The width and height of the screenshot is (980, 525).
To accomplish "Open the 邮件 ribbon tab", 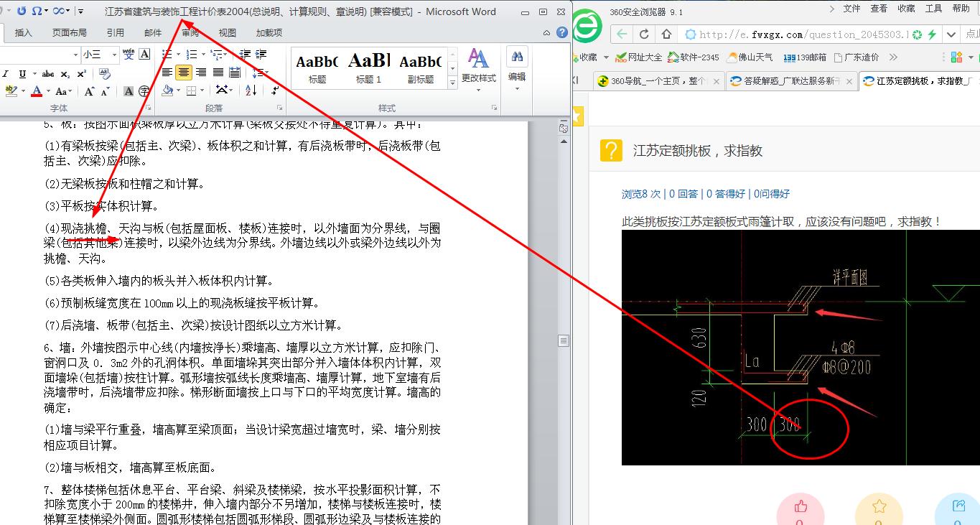I will (153, 33).
